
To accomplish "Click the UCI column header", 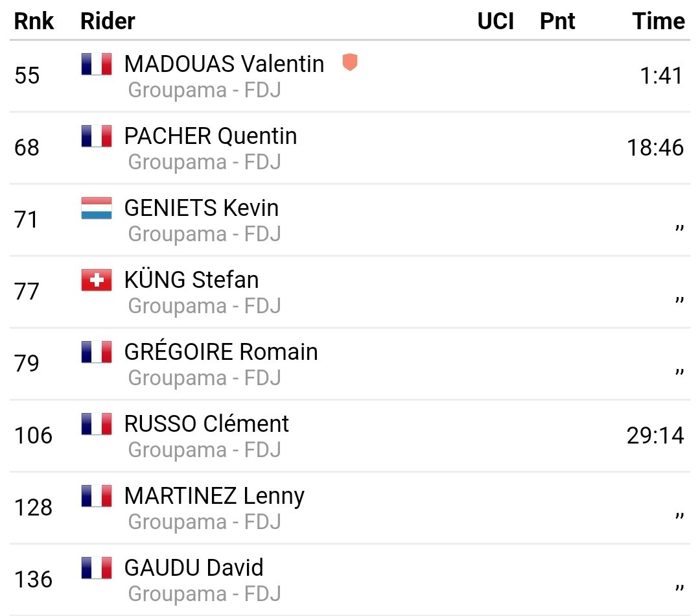I will [x=496, y=21].
